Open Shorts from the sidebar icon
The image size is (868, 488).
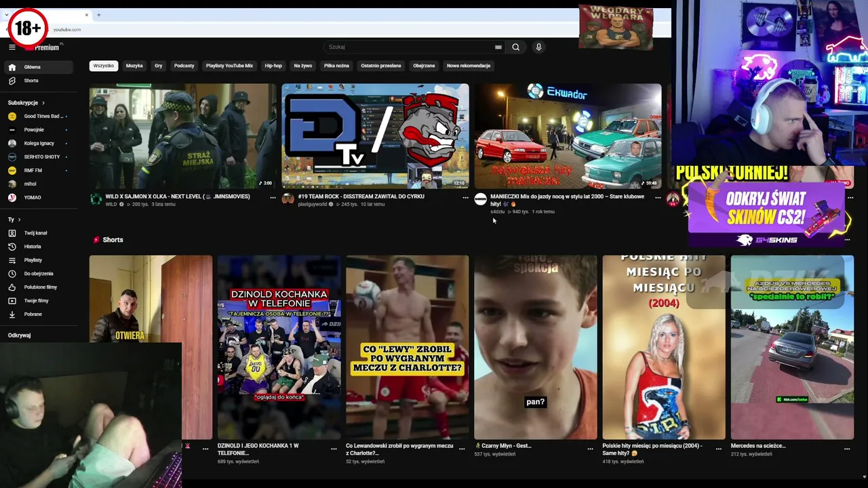pos(12,81)
